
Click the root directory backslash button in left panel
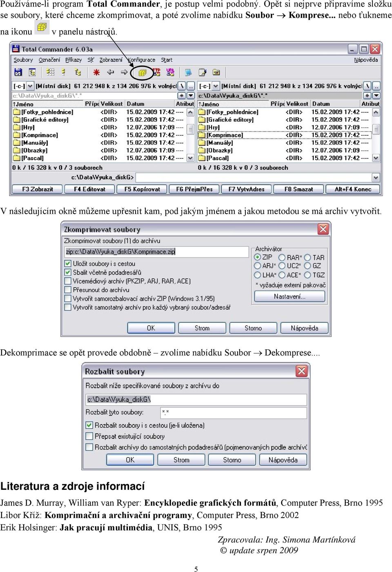(182, 86)
